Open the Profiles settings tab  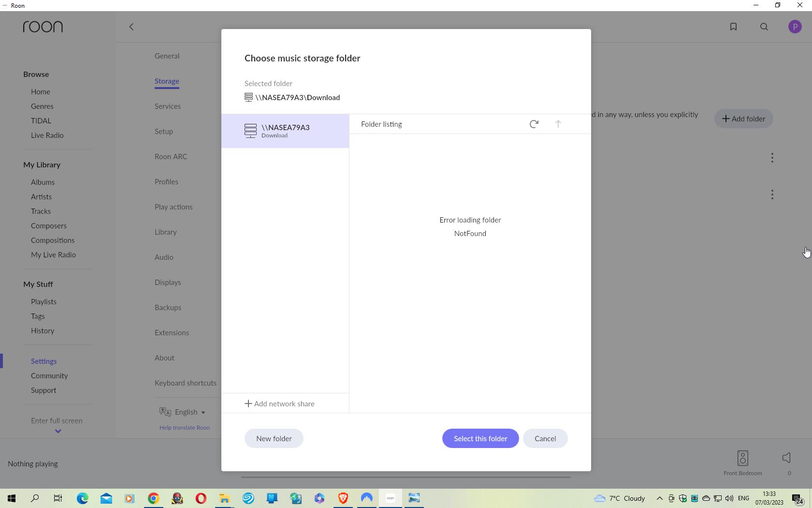tap(166, 181)
